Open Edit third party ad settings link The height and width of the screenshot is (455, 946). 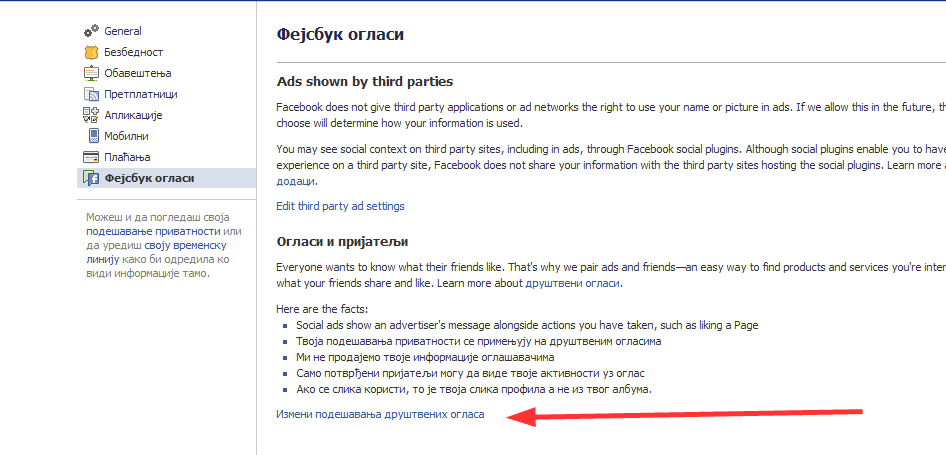pyautogui.click(x=340, y=206)
